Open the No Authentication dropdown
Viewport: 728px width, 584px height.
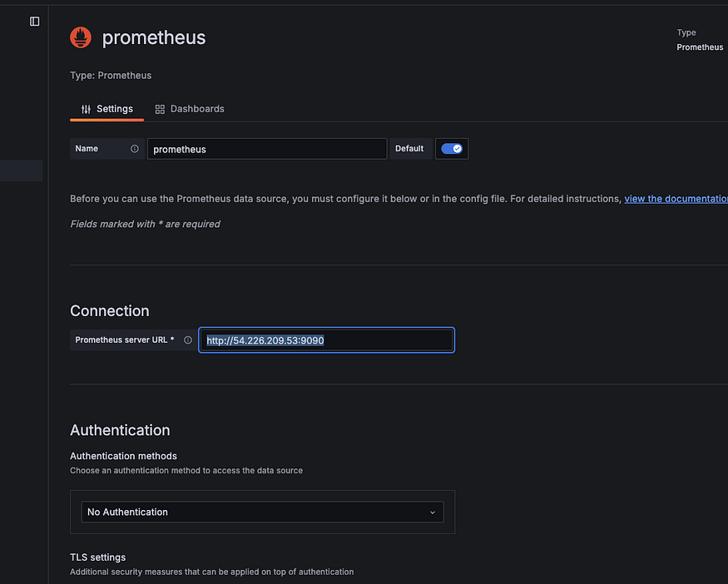tap(261, 512)
